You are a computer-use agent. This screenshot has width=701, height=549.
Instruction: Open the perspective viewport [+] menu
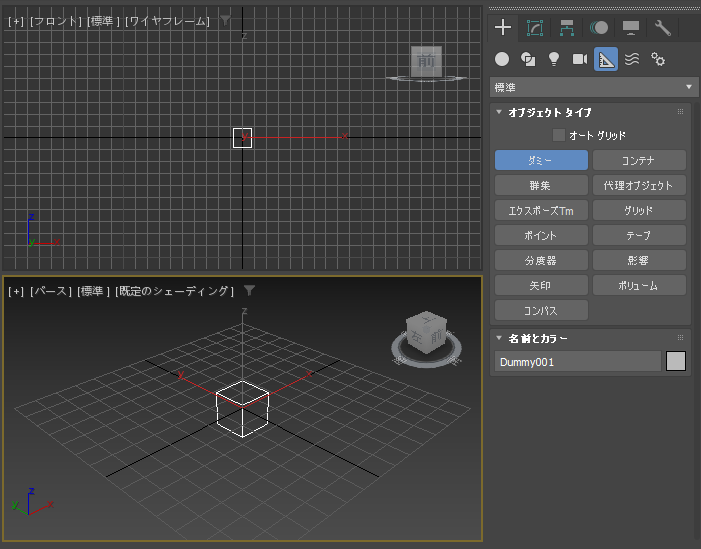(16, 291)
